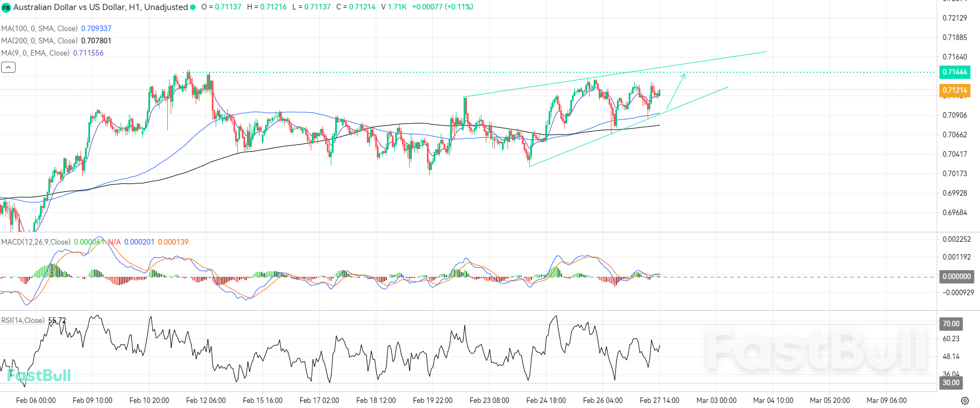Click the Australian Dollar vs US Dollar title
The height and width of the screenshot is (408, 980).
[x=100, y=7]
